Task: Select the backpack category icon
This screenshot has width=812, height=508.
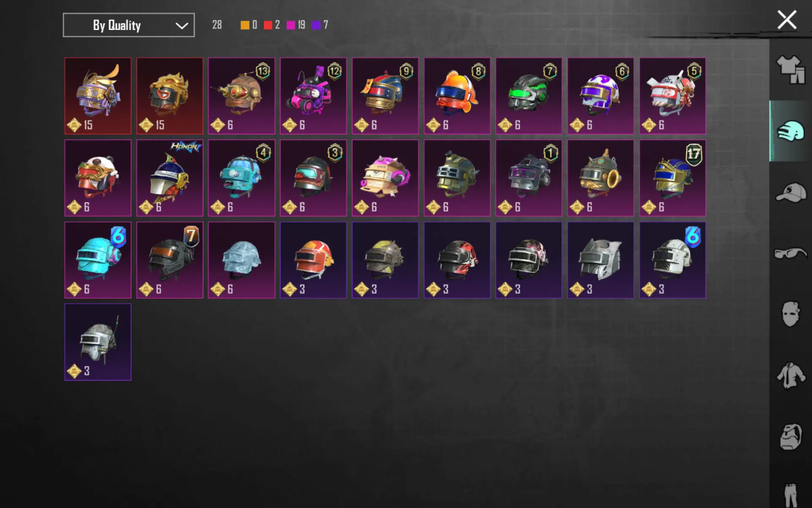Action: 790,436
